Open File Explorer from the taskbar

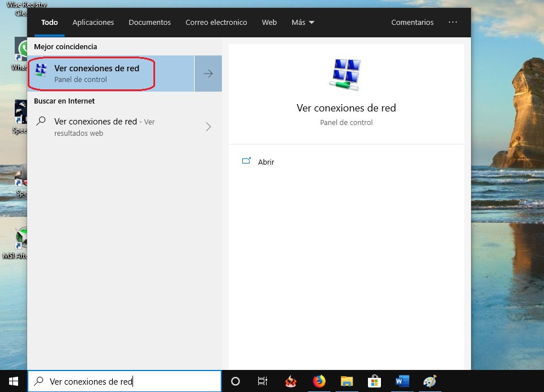pos(347,381)
